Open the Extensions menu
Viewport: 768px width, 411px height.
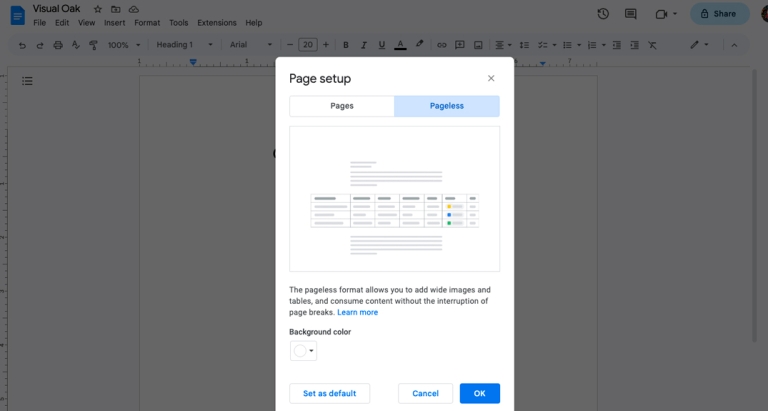pos(217,23)
